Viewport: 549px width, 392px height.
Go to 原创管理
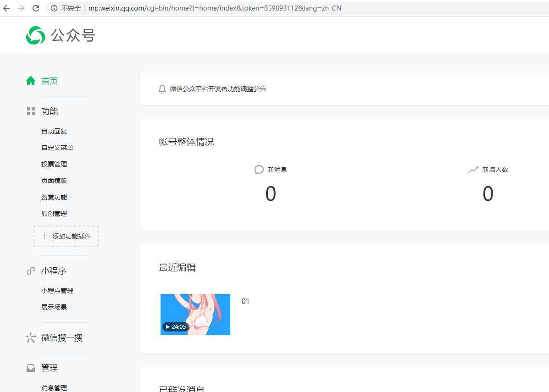coord(54,214)
